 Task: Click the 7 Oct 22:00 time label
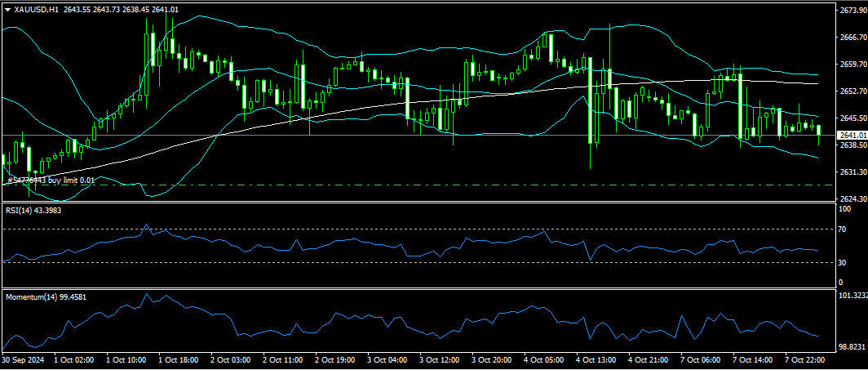click(x=805, y=359)
